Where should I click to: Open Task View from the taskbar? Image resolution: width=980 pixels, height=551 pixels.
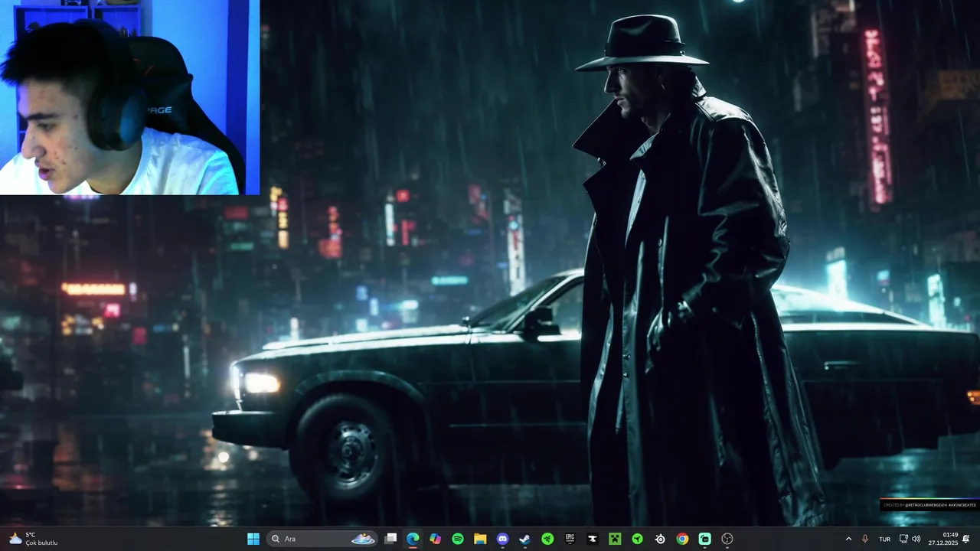point(390,539)
